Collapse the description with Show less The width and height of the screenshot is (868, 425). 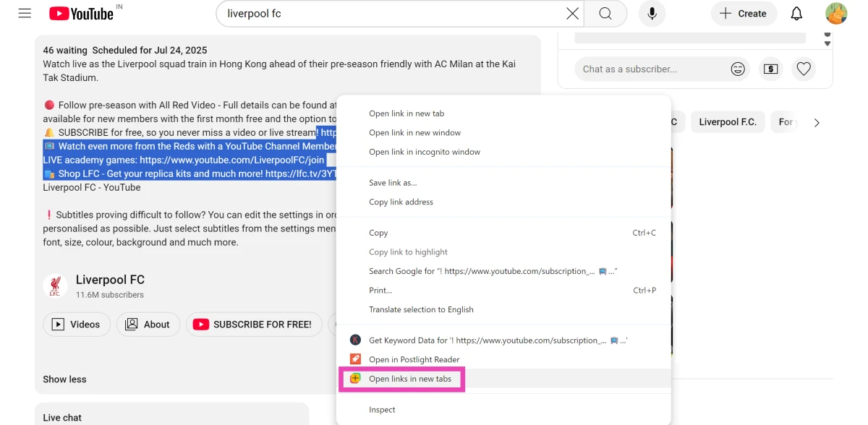[x=64, y=379]
